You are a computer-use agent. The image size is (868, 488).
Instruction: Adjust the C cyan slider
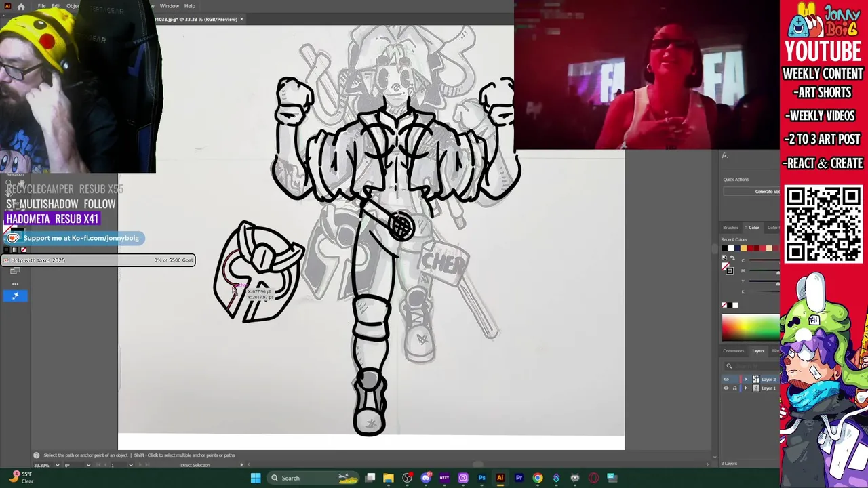point(764,260)
